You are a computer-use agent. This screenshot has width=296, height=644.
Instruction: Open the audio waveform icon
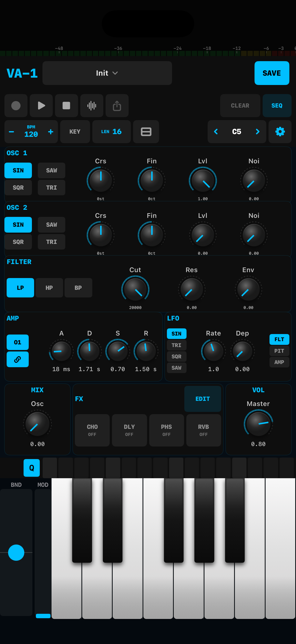click(x=92, y=106)
